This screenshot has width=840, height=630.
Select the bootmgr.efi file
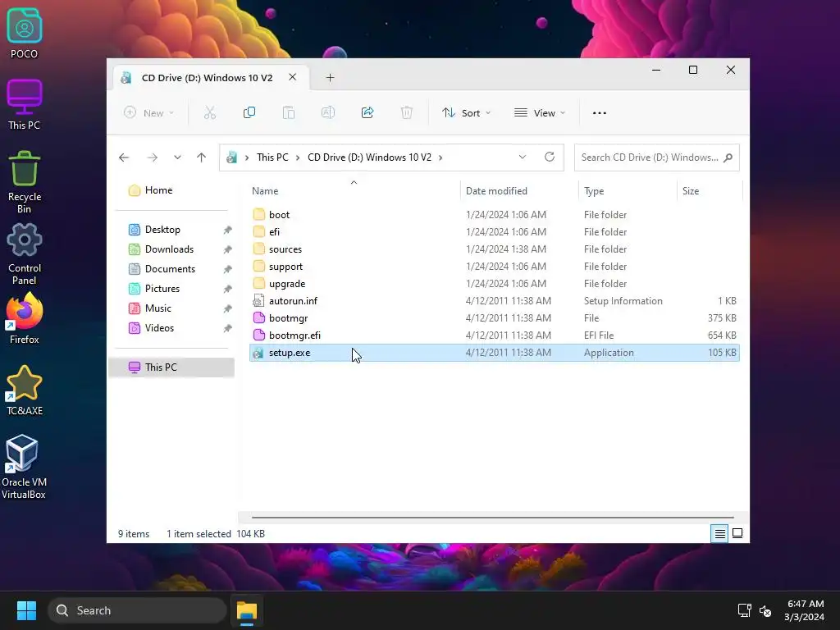495,335
